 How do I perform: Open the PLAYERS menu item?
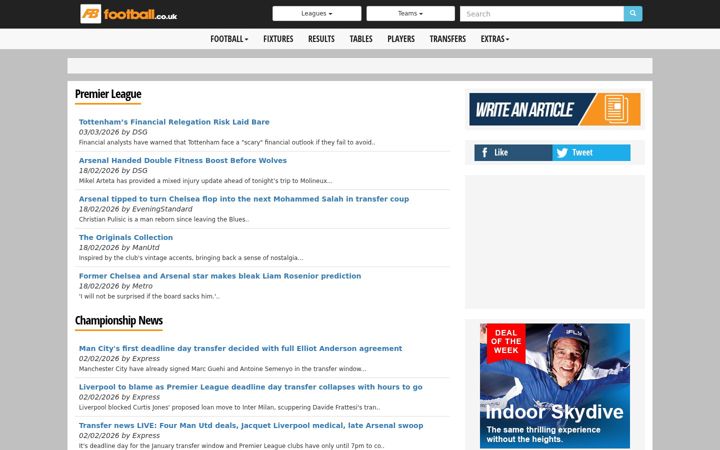pos(401,39)
